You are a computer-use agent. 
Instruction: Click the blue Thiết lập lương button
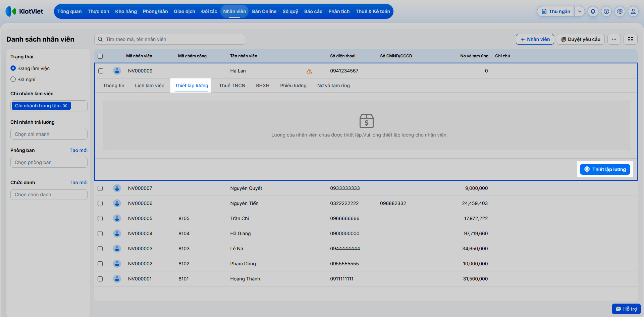(605, 169)
